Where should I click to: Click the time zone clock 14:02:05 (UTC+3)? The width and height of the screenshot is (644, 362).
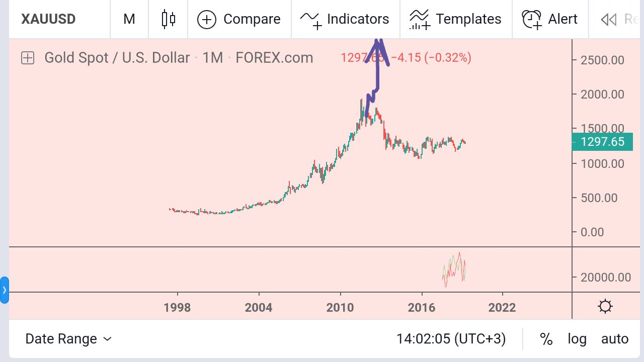[x=451, y=339]
